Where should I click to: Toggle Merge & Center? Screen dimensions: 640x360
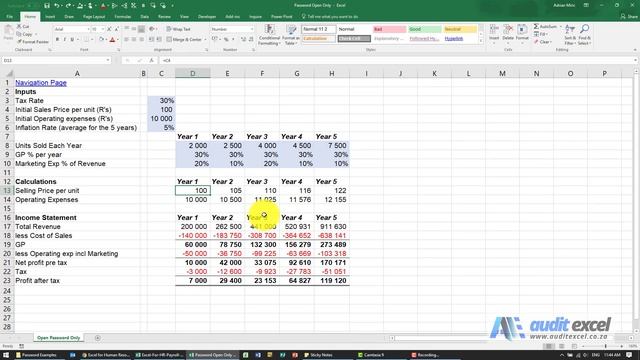184,40
